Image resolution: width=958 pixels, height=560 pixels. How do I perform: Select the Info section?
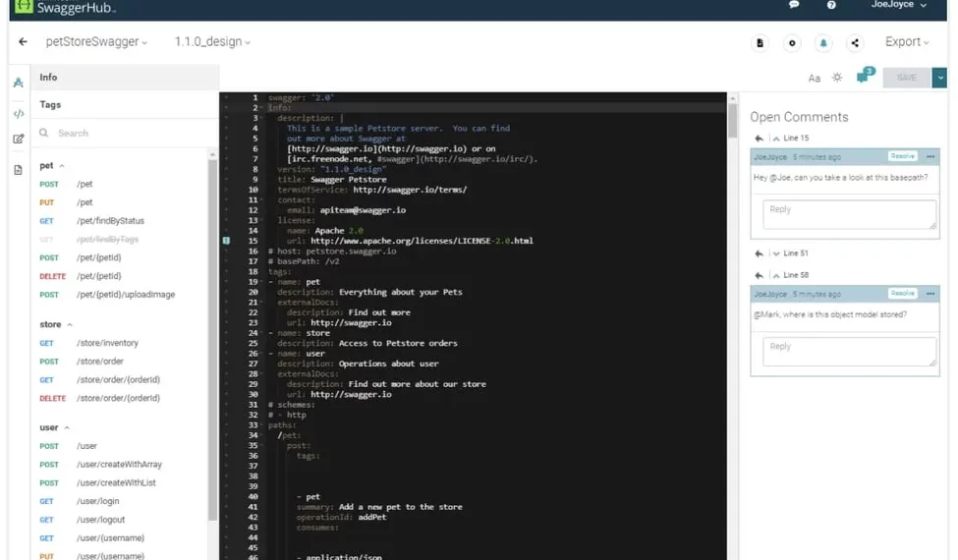125,78
